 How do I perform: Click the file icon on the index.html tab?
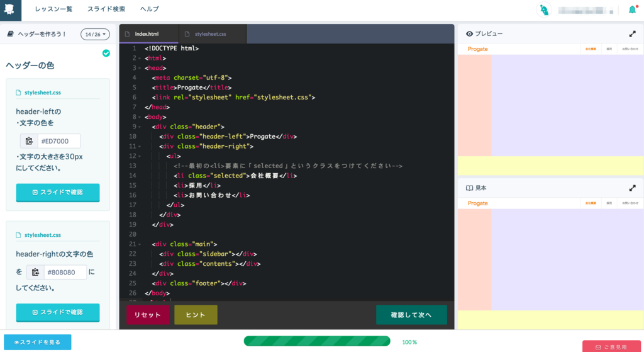pyautogui.click(x=127, y=34)
